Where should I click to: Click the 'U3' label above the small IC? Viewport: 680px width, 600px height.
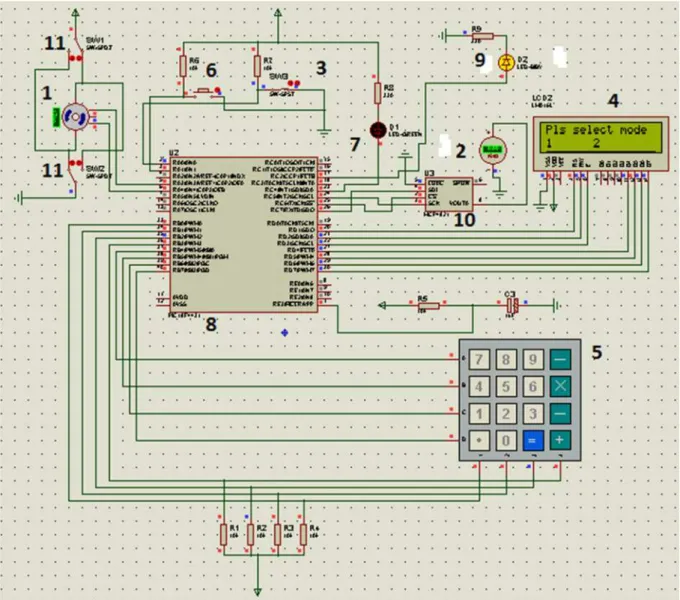429,173
